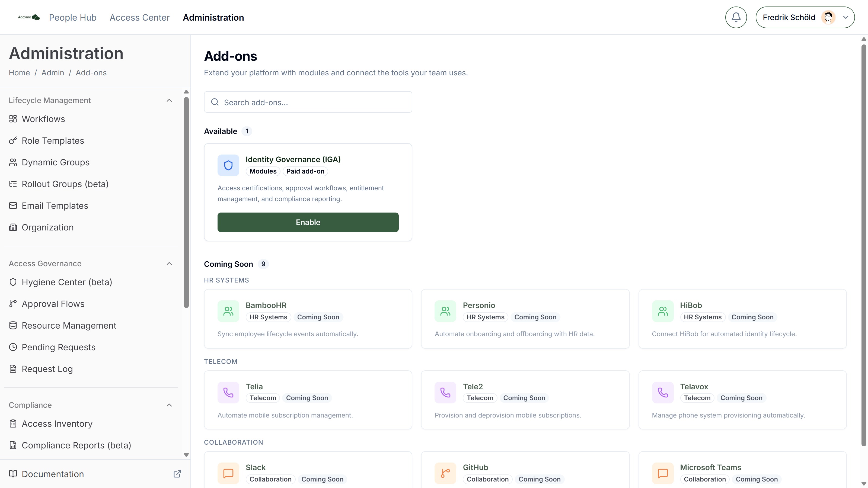This screenshot has width=868, height=488.
Task: Click the Request Log document icon
Action: point(13,369)
